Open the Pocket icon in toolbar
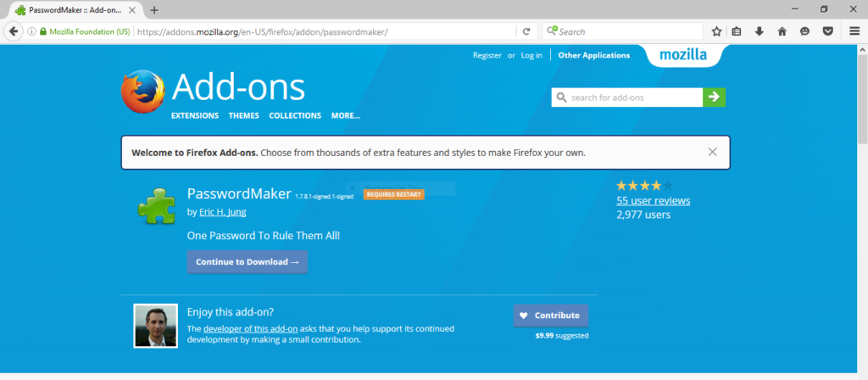This screenshot has width=868, height=380. click(826, 31)
